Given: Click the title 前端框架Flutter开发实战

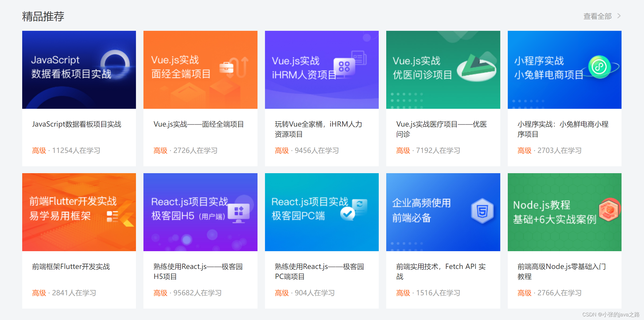Looking at the screenshot, I should coord(71,266).
